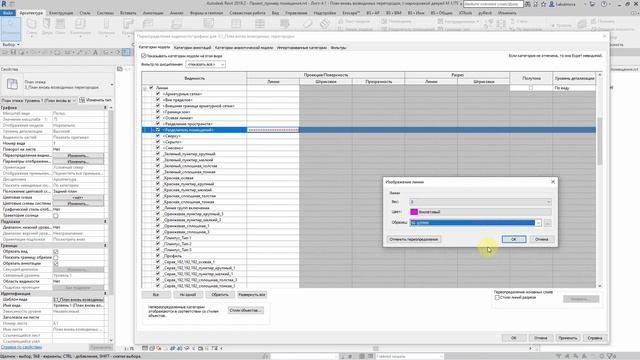Open the 'Аннотации' ribbon tab
This screenshot has width=640, height=360.
coord(153,13)
